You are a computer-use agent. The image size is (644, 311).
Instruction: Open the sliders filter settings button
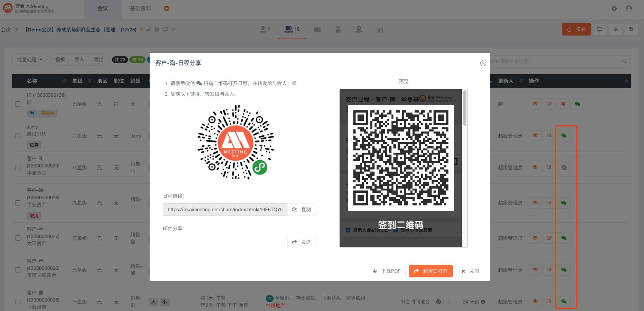616,29
